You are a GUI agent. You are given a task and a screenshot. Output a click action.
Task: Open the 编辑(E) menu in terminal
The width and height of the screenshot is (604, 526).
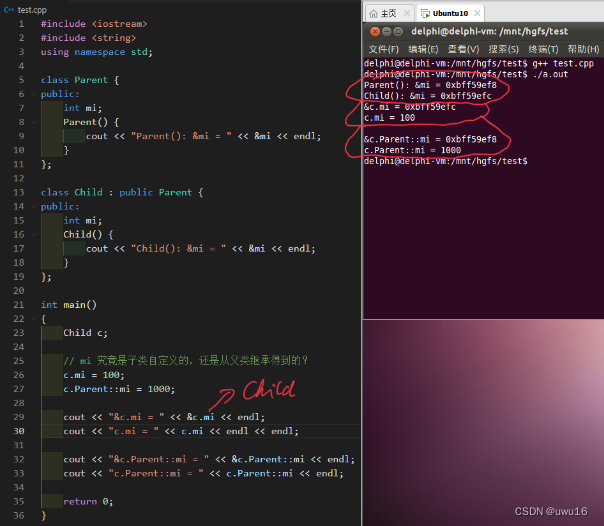423,49
